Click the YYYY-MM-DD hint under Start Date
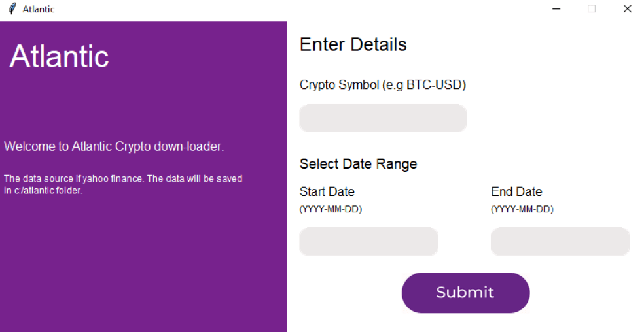The height and width of the screenshot is (332, 644). (331, 209)
